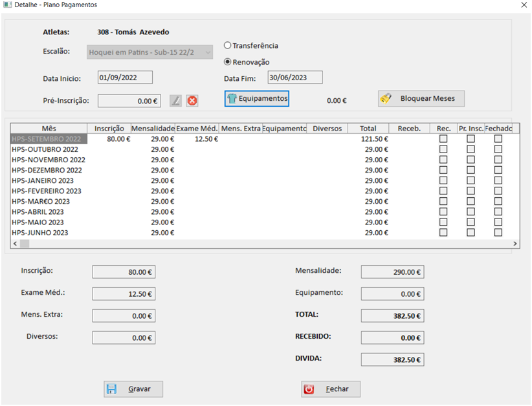532x406 pixels.
Task: Tick the Rec. checkbox for HPS-OUTUBRO 2022
Action: [443, 149]
